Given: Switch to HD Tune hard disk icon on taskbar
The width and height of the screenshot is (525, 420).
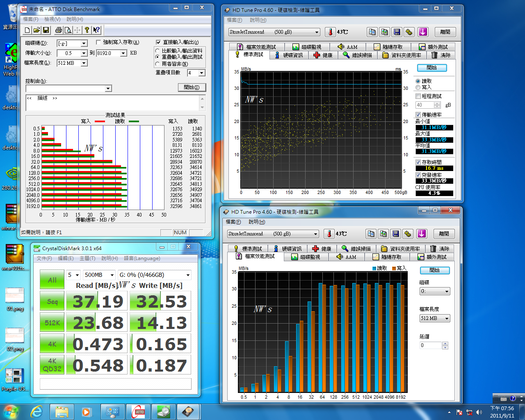Looking at the screenshot, I should (188, 411).
